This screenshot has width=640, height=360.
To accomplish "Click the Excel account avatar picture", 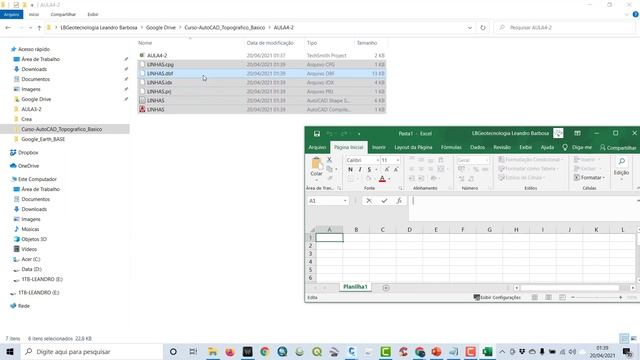I will [x=558, y=133].
